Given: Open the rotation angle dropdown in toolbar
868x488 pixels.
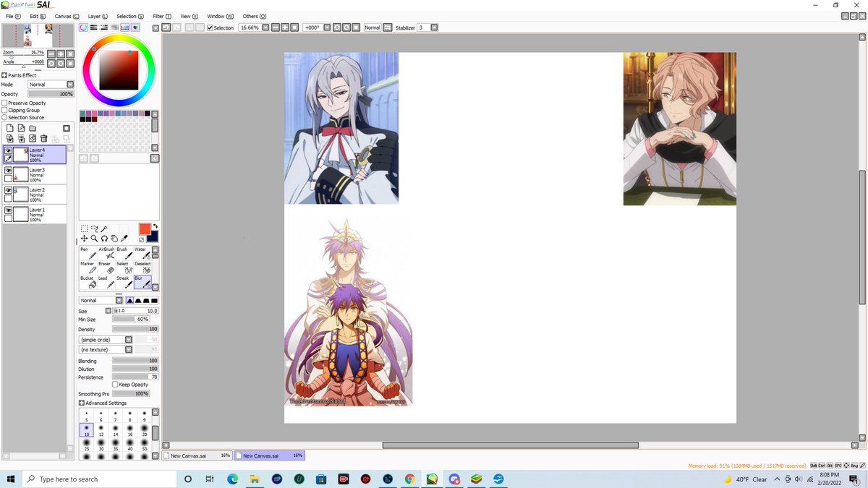Looking at the screenshot, I should tap(327, 27).
